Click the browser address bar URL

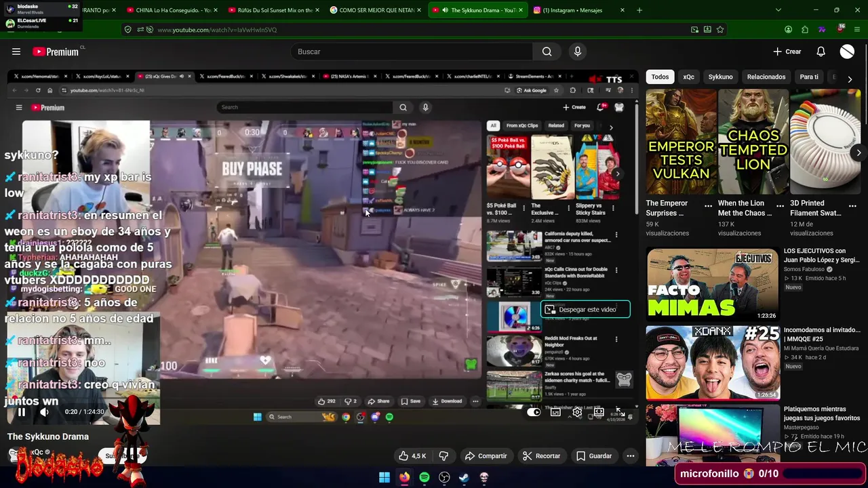click(x=217, y=30)
